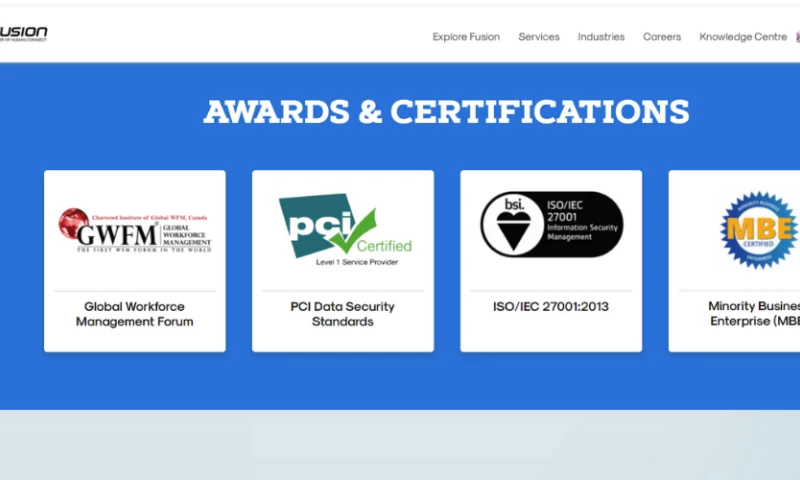Click PCI Data Security Standards label
This screenshot has height=480, width=800.
342,314
